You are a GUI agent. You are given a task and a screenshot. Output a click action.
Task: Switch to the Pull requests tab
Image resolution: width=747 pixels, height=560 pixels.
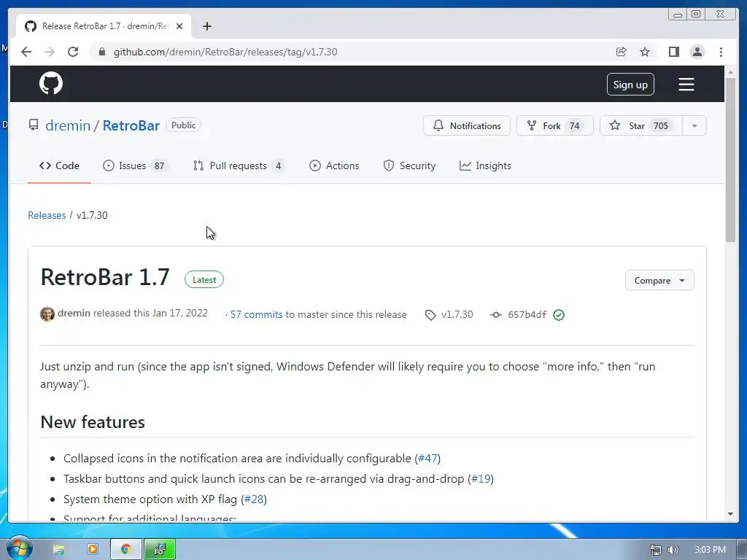point(239,166)
